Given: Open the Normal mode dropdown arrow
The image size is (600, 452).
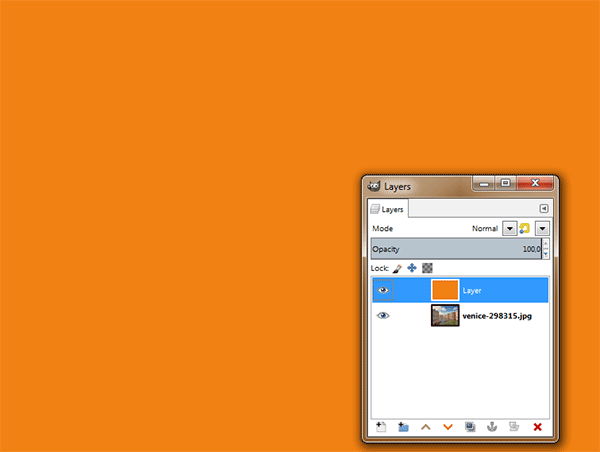Looking at the screenshot, I should pyautogui.click(x=509, y=228).
